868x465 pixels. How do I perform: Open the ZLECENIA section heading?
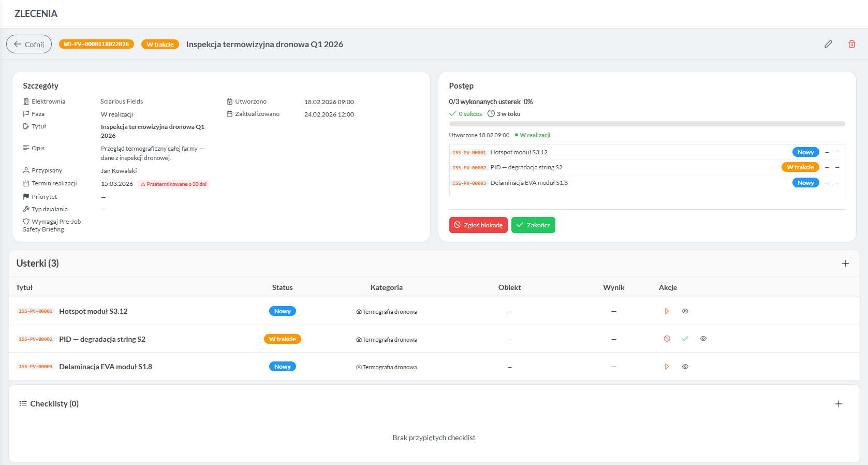pyautogui.click(x=36, y=14)
